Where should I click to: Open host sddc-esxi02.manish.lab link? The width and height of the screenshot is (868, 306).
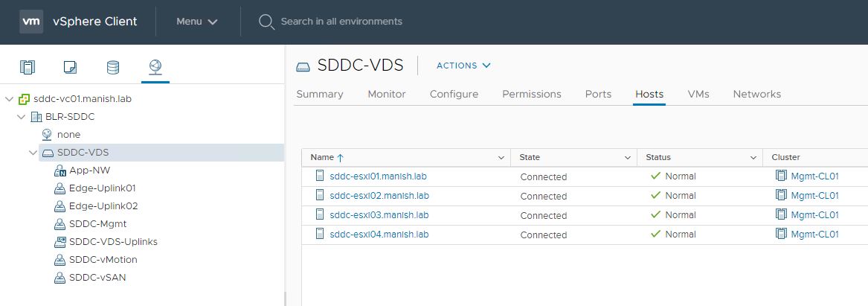[x=379, y=195]
